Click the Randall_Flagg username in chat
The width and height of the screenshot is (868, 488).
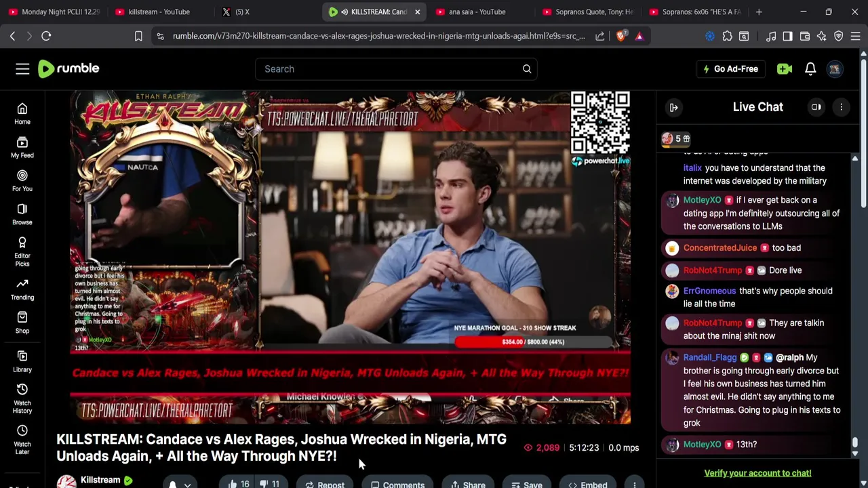pos(710,357)
